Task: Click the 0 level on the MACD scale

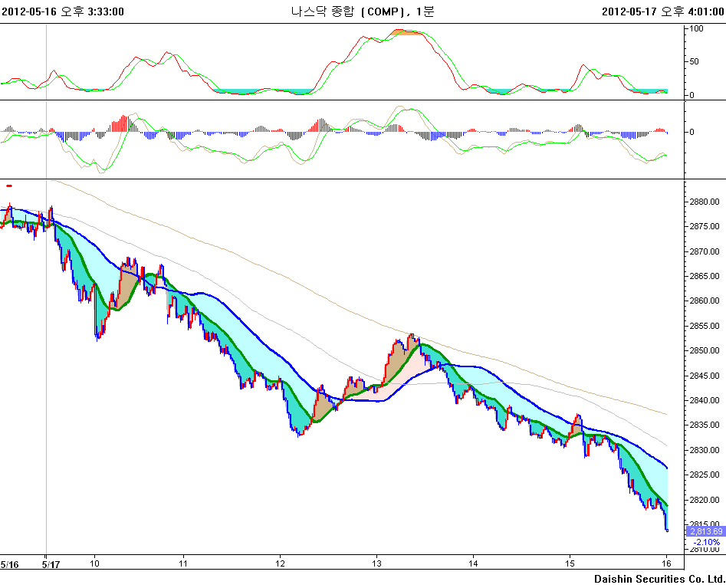Action: click(x=692, y=132)
